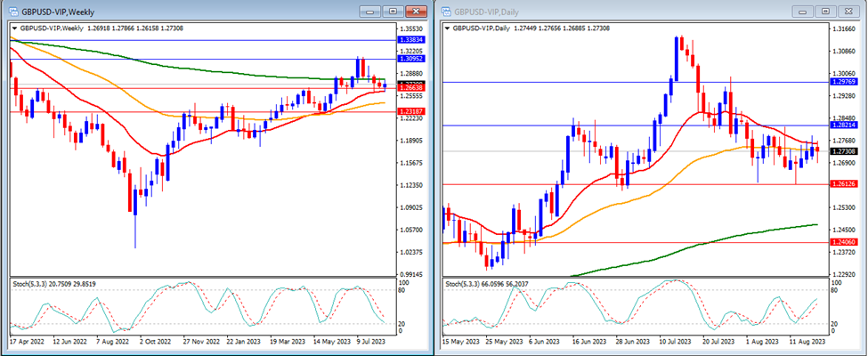The height and width of the screenshot is (356, 868).
Task: Close the GBPUSD-VIP Weekly chart window
Action: (414, 11)
